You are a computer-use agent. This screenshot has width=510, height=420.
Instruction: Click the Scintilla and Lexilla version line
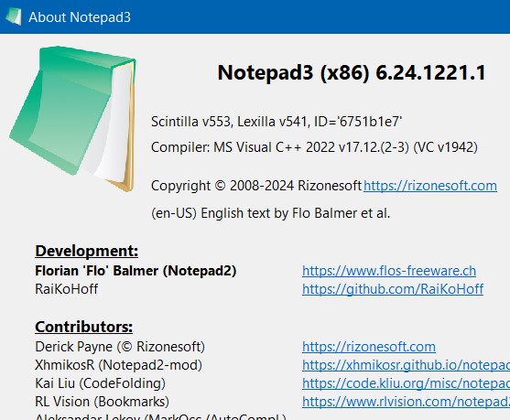point(277,122)
